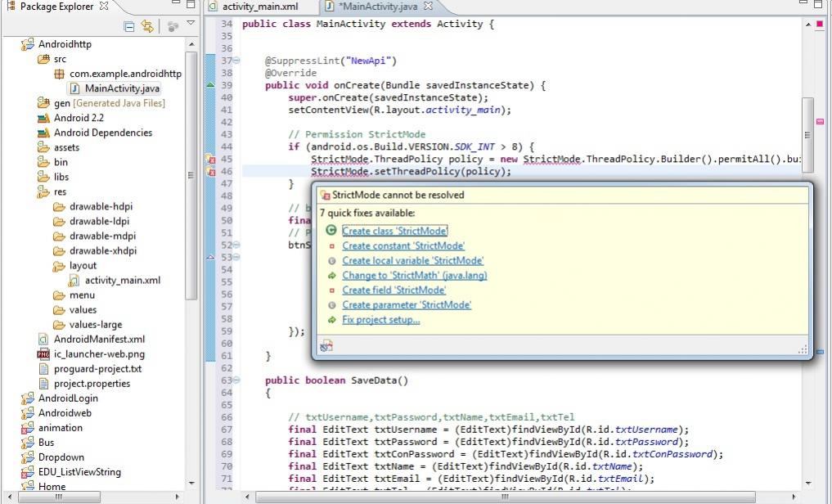Click error marker on line 45
The image size is (832, 504).
210,160
